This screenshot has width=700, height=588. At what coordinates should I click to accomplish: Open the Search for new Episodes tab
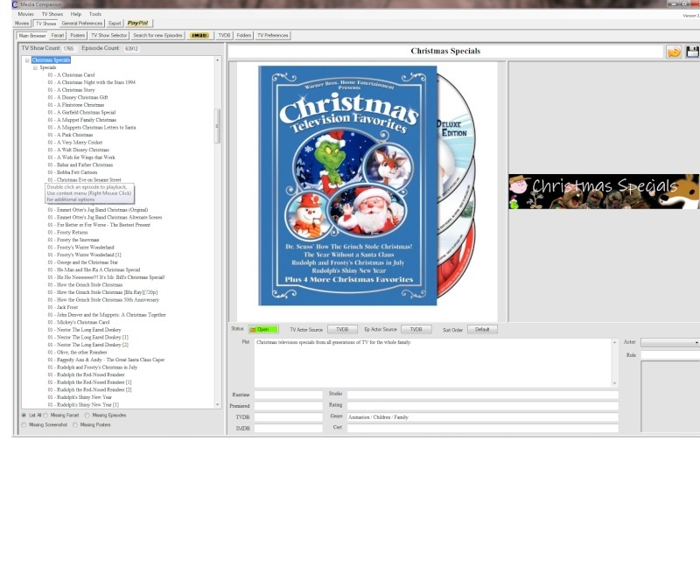(x=157, y=35)
